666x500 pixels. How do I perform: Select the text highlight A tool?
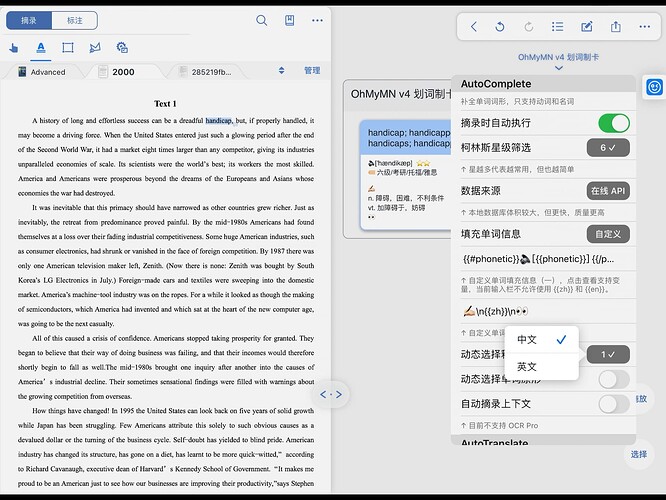click(x=41, y=48)
